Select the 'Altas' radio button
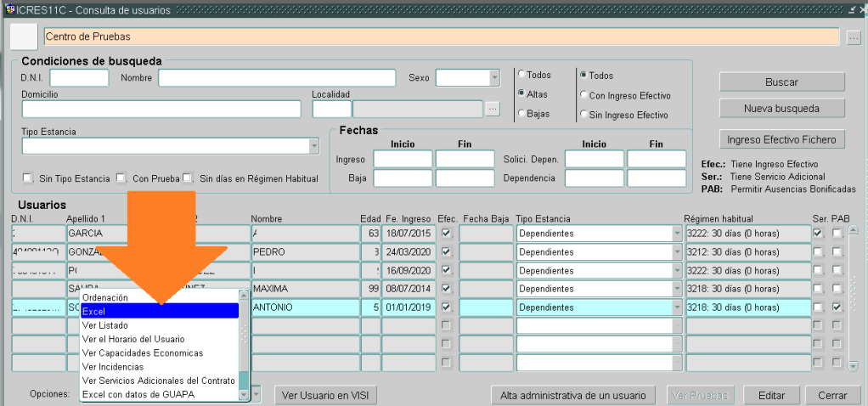Viewport: 868px width, 406px height. (x=522, y=93)
